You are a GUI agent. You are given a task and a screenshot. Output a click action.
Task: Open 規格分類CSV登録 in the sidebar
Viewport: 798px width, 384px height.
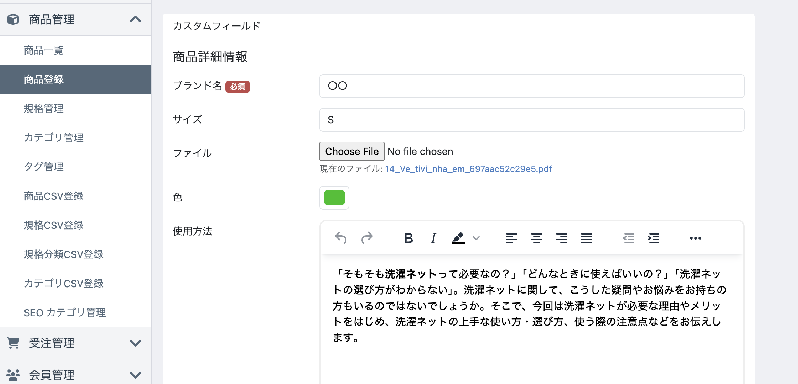click(75, 254)
